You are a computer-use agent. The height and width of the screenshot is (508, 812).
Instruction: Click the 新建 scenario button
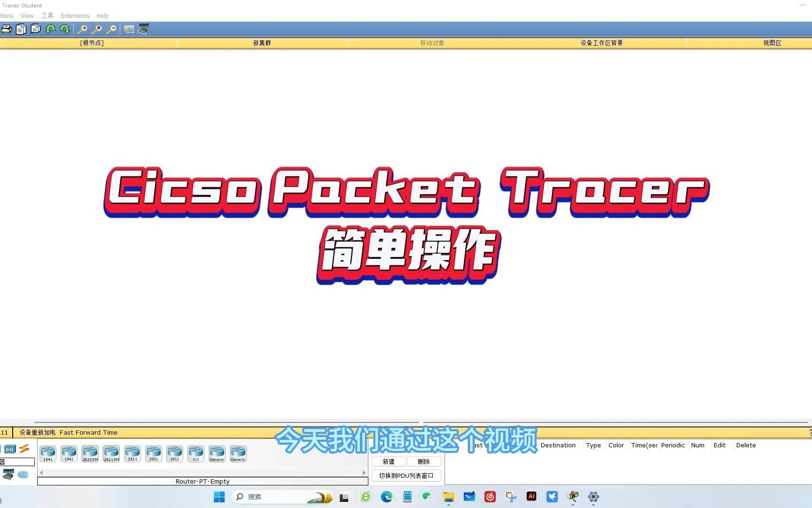pyautogui.click(x=389, y=461)
